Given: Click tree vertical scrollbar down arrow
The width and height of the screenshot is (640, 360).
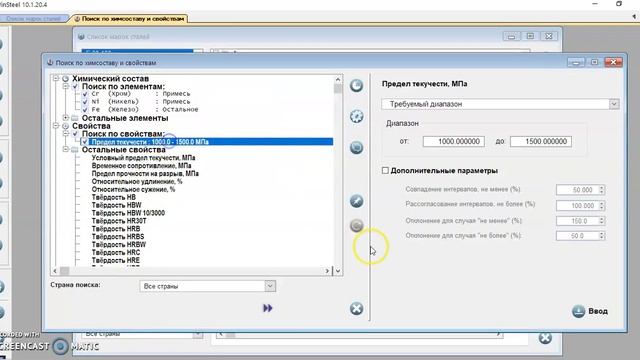Looking at the screenshot, I should (x=338, y=271).
